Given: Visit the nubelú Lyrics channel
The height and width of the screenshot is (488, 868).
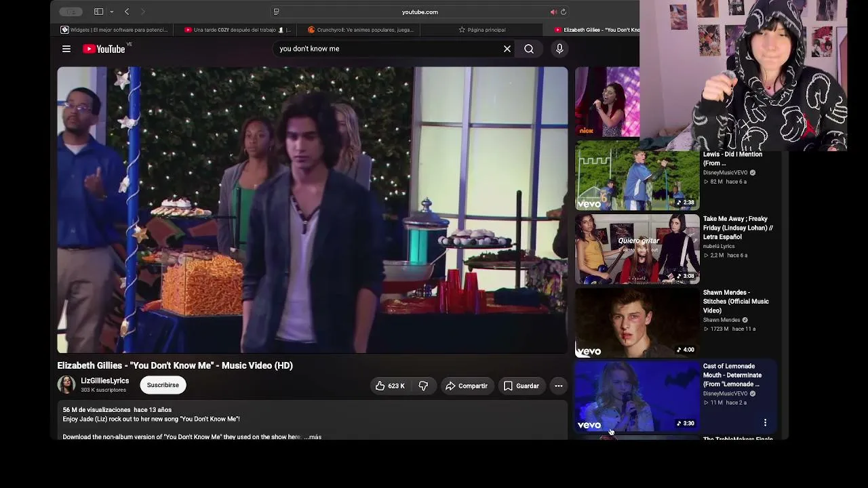Looking at the screenshot, I should 719,246.
